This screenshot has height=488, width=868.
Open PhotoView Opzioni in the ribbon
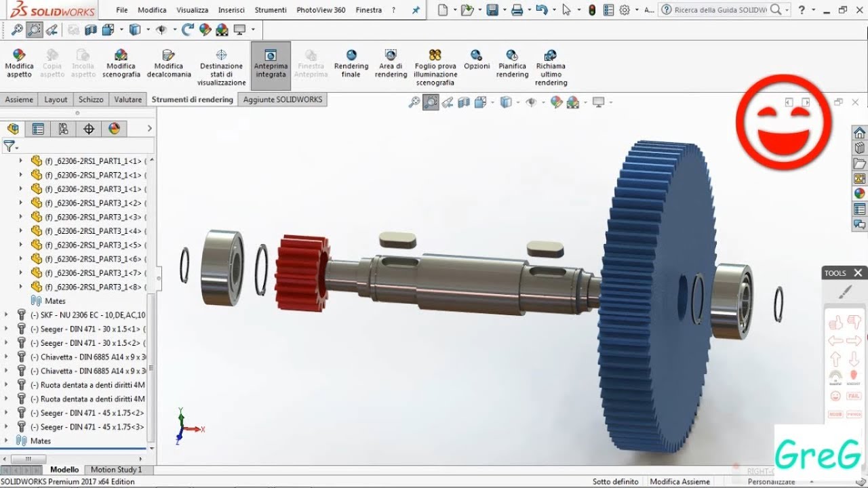pos(477,60)
